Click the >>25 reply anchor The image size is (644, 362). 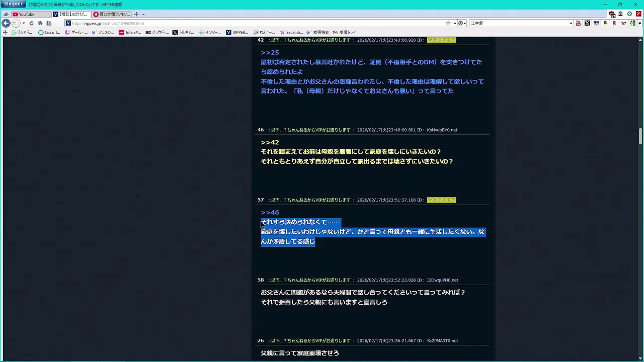click(270, 52)
